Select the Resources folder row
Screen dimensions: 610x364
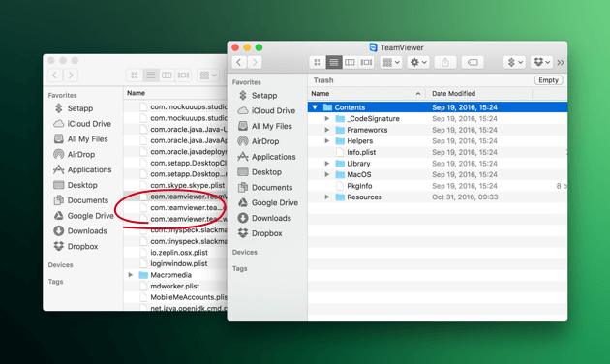click(438, 197)
